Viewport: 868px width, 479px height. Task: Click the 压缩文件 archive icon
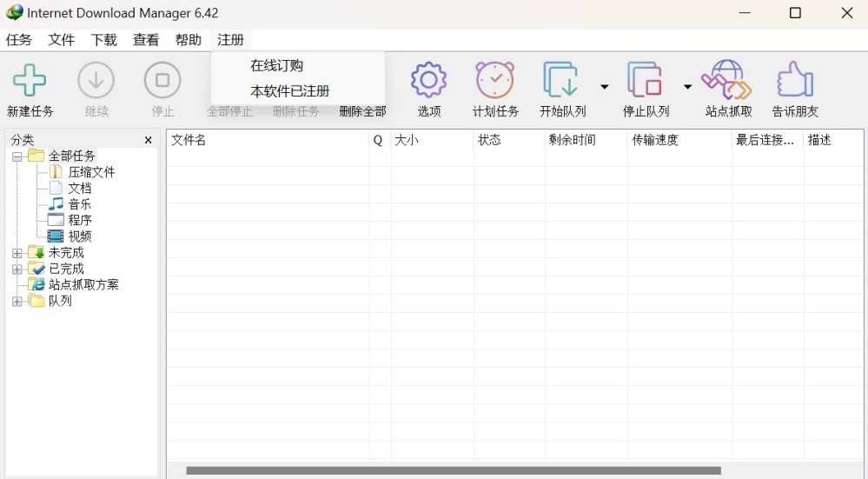[56, 172]
